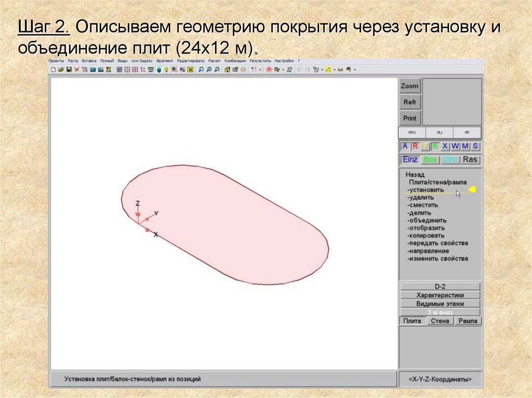
Task: Click the house icon in toolbar
Action: (228, 69)
